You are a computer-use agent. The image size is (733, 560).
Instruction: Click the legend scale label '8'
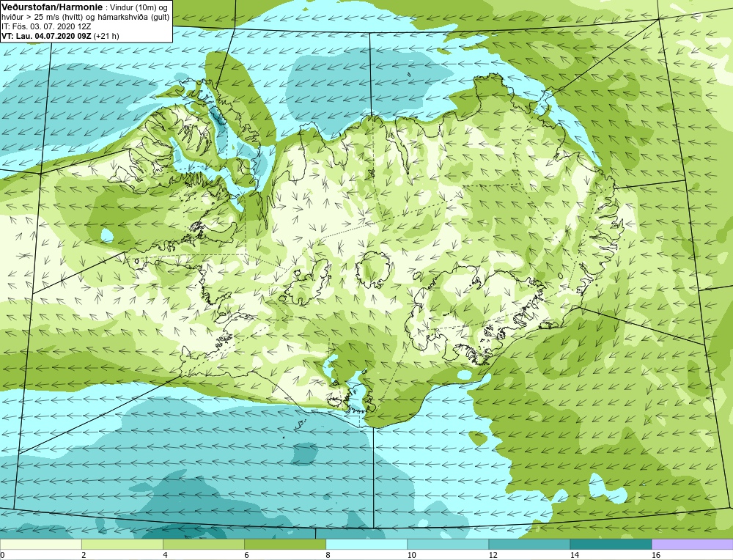[x=328, y=555]
